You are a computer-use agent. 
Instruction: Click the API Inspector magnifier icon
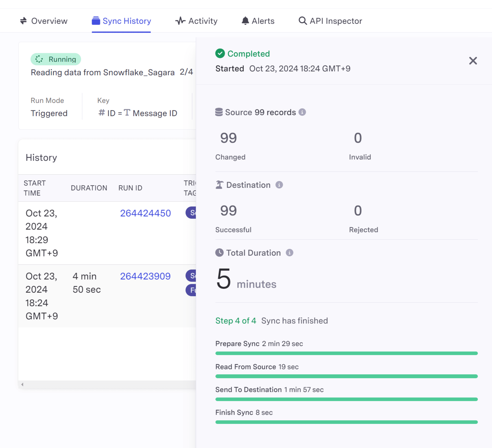303,21
